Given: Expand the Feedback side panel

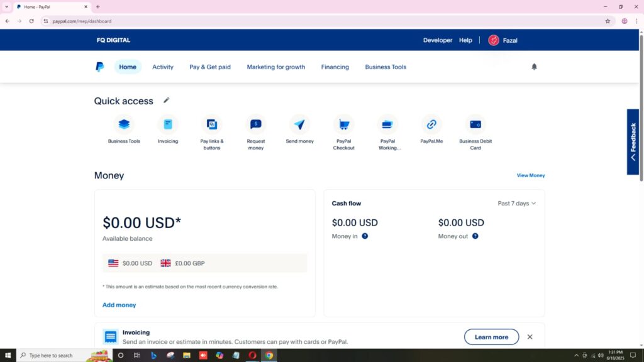Looking at the screenshot, I should pos(633,142).
